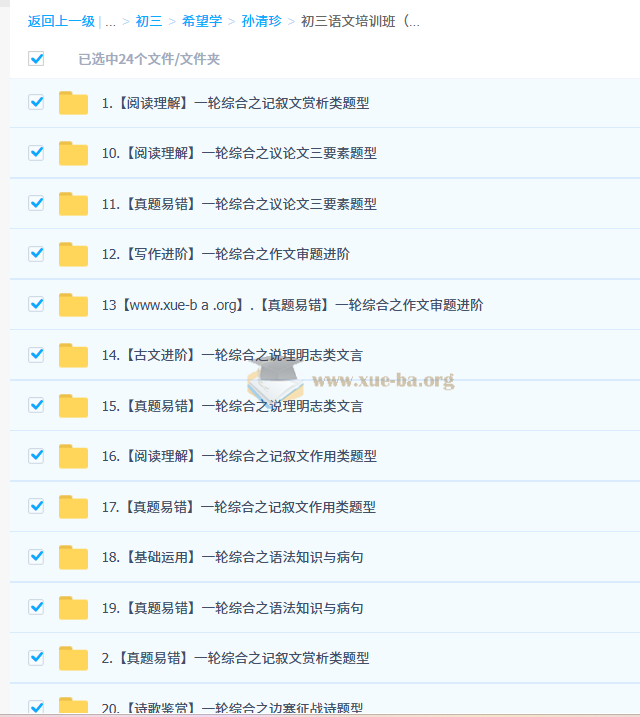Open 孙清珍 in the breadcrumb path
640x717 pixels.
(261, 21)
